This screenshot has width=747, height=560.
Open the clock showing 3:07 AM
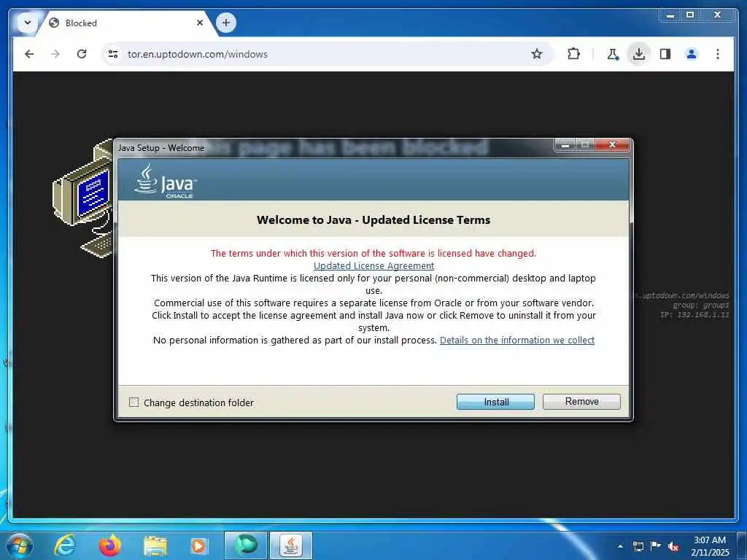710,546
